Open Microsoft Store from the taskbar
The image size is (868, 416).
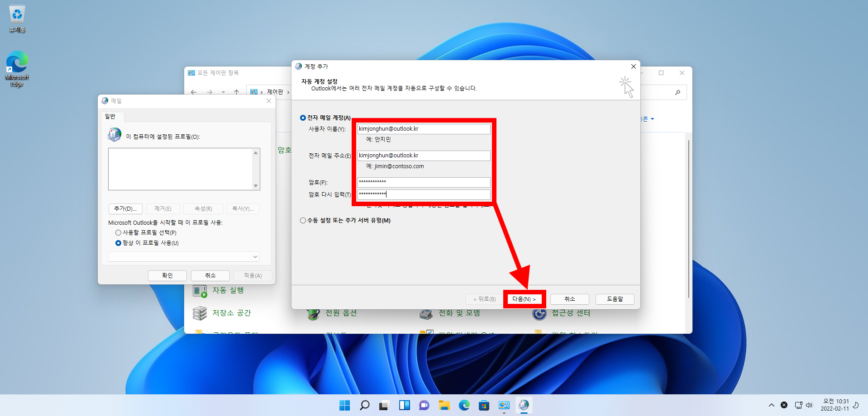pos(484,405)
